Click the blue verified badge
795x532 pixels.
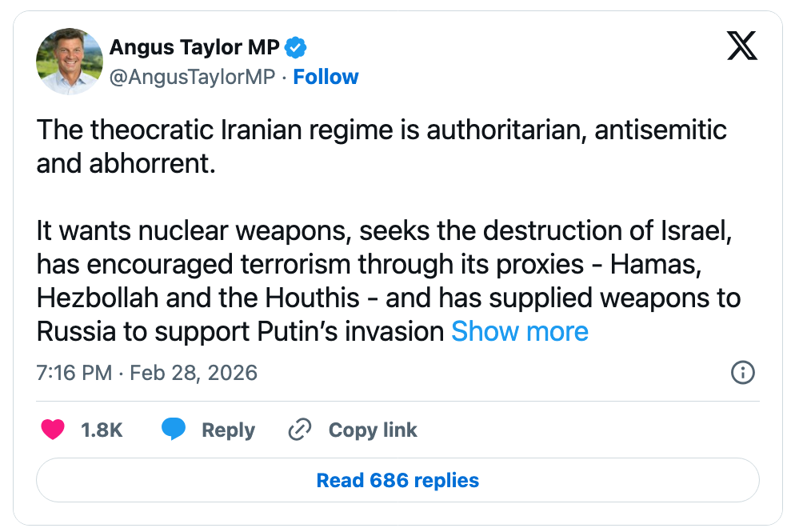pos(295,48)
